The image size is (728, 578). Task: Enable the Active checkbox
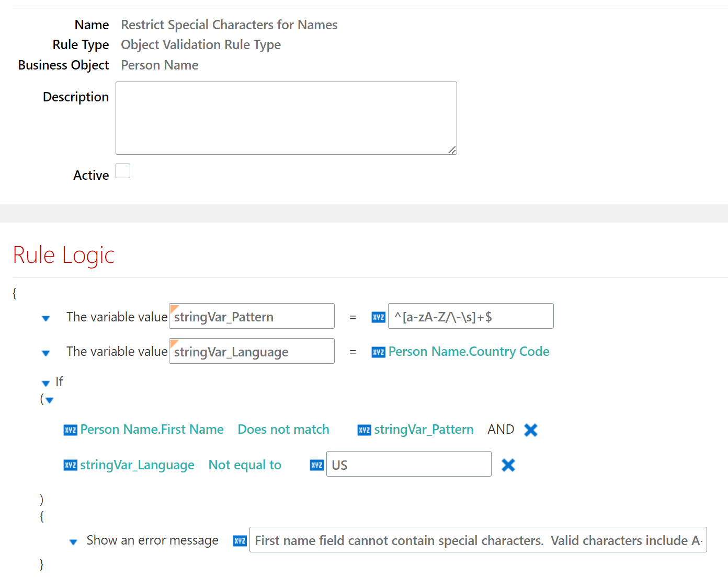point(122,171)
